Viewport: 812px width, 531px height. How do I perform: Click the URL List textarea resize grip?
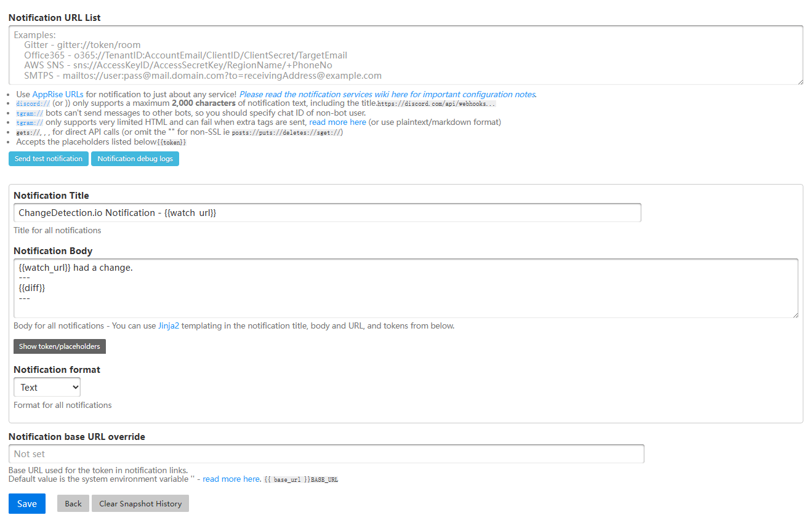(x=800, y=81)
